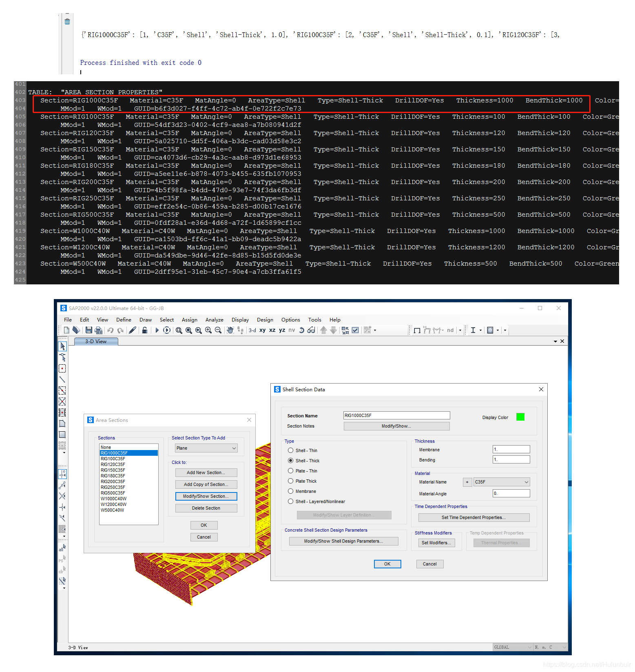Click the green Display Color swatch
The height and width of the screenshot is (672, 635).
(520, 417)
